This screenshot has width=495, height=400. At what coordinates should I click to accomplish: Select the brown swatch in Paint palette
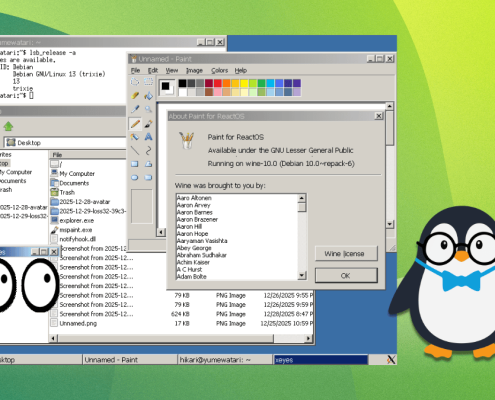(209, 92)
